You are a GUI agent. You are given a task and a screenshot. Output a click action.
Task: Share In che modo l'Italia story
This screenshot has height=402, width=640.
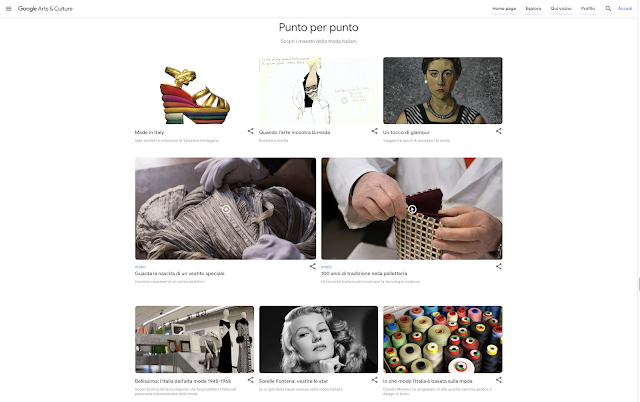click(x=498, y=380)
